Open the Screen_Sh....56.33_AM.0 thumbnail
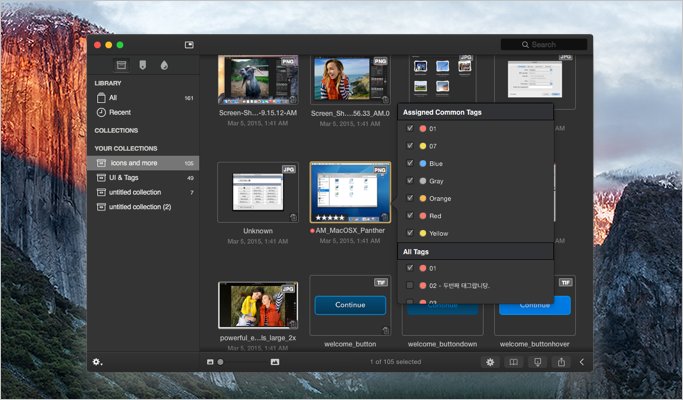683x400 pixels. 350,80
